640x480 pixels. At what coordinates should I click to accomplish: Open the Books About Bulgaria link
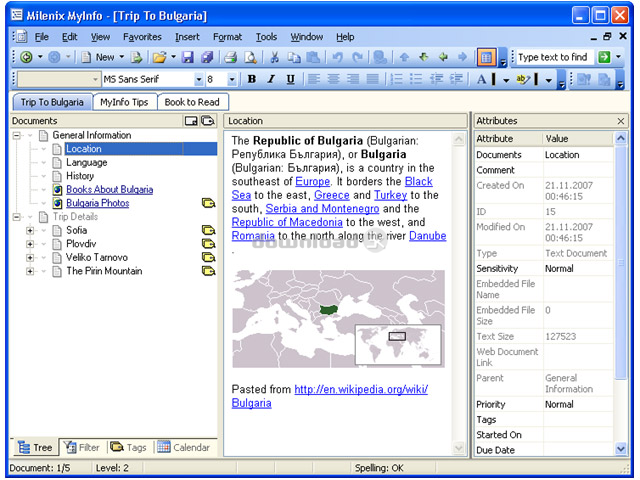[109, 189]
